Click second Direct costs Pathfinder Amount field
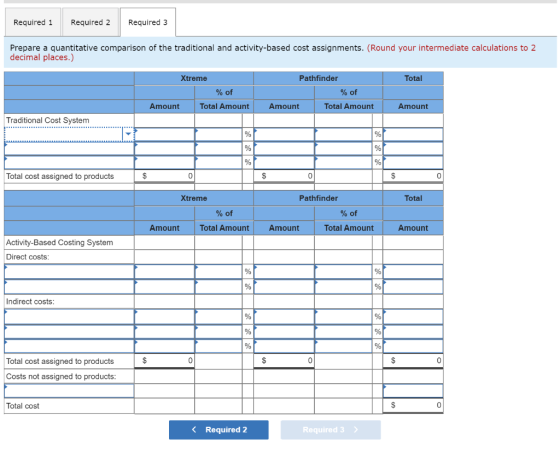This screenshot has height=457, width=560. 284,287
